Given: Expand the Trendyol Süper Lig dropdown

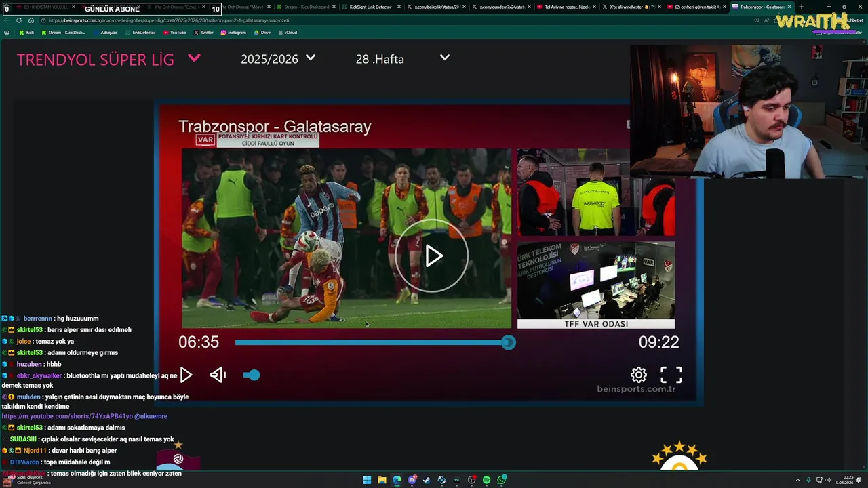Looking at the screenshot, I should [x=194, y=58].
